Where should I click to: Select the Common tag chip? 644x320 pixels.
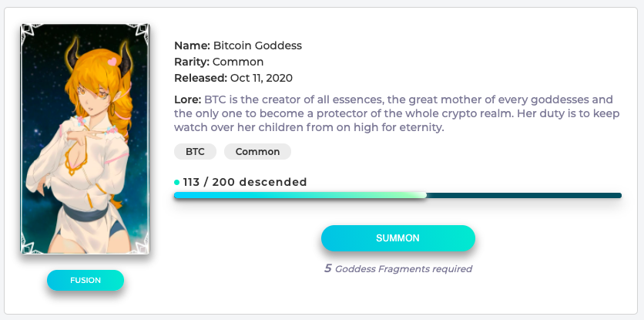[257, 151]
